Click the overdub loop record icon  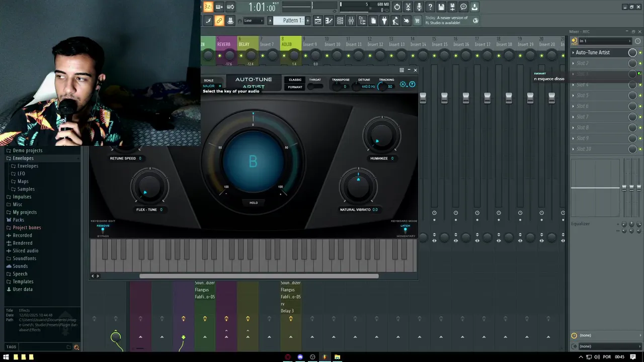click(230, 7)
